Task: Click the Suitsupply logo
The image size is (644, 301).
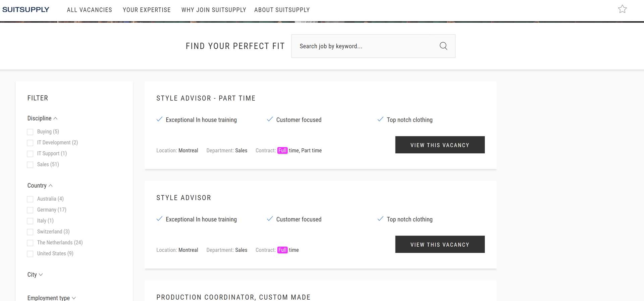Action: (x=26, y=10)
